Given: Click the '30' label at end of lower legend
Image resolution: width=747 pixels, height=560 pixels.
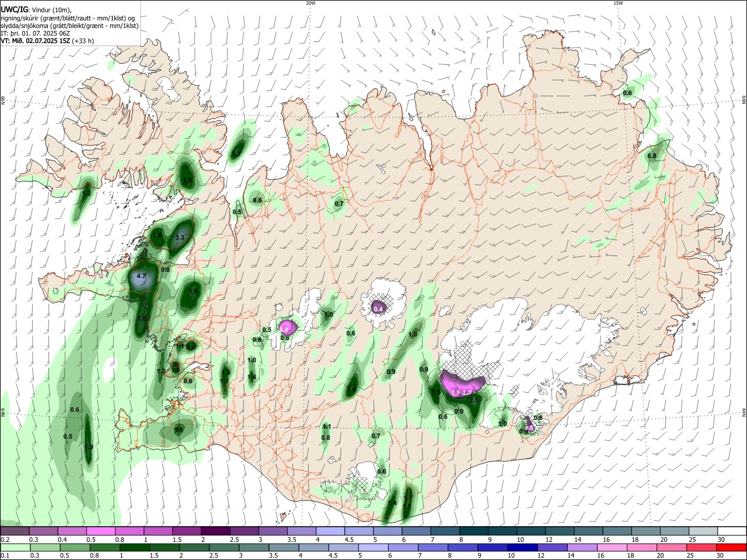Looking at the screenshot, I should (x=721, y=556).
